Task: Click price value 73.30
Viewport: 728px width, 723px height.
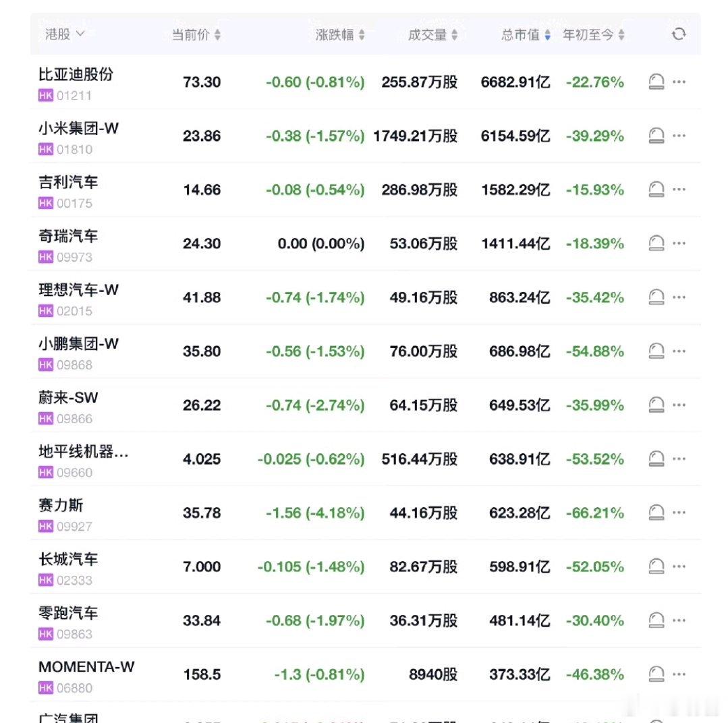Action: tap(202, 82)
